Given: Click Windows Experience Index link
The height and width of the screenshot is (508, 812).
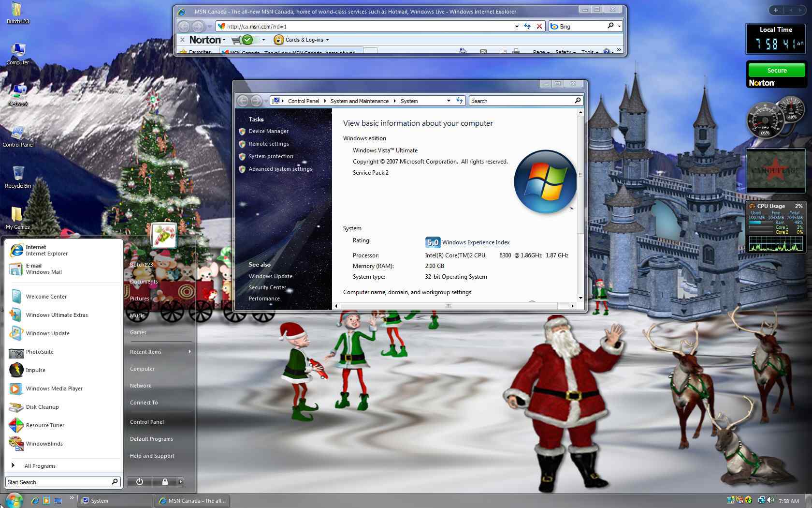Looking at the screenshot, I should [x=476, y=242].
